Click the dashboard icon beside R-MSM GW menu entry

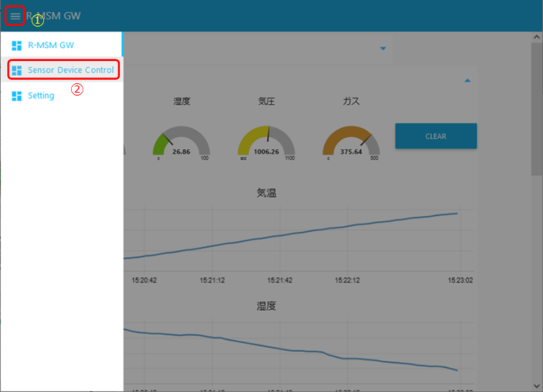click(x=17, y=45)
